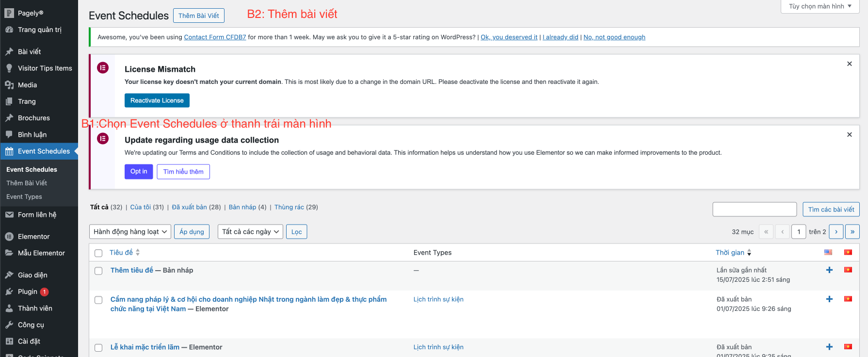Image resolution: width=868 pixels, height=357 pixels.
Task: Open Tùy chọn màn hình screen options
Action: [820, 6]
